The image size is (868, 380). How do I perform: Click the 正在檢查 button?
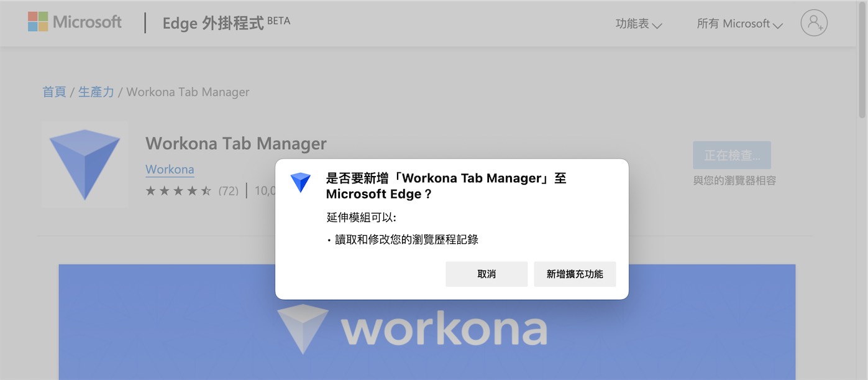[732, 155]
